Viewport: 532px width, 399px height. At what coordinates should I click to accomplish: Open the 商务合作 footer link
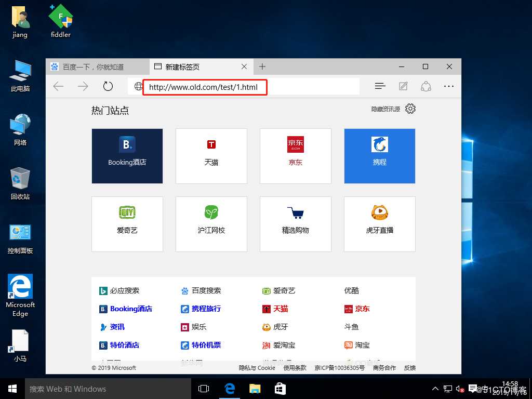click(x=384, y=368)
